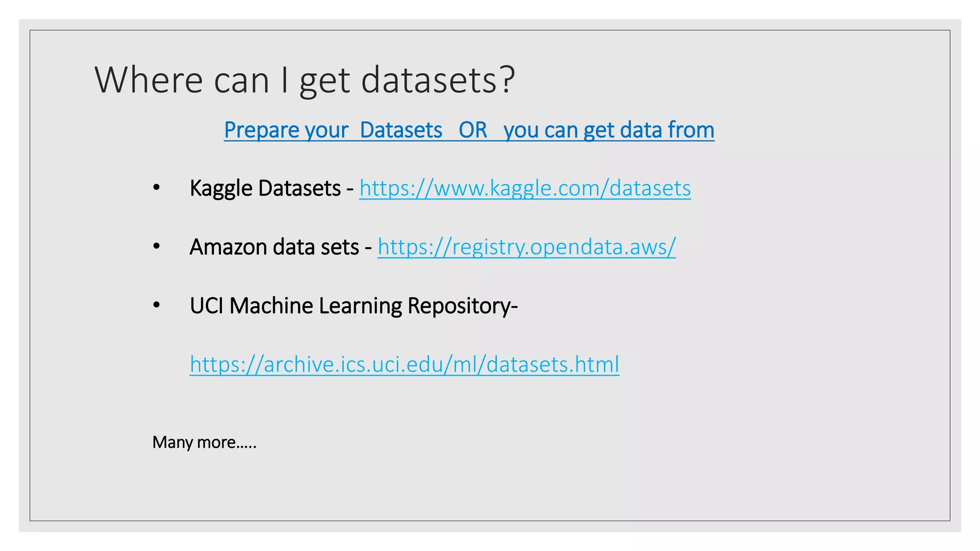Click the 'Many more.....' text
Screen dimensions: 980x551
point(204,442)
